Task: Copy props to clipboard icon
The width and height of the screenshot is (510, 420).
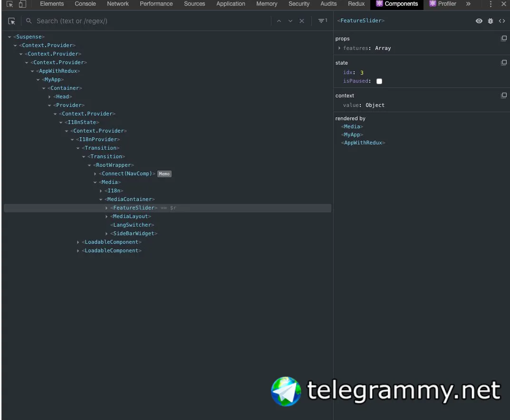Action: [503, 38]
